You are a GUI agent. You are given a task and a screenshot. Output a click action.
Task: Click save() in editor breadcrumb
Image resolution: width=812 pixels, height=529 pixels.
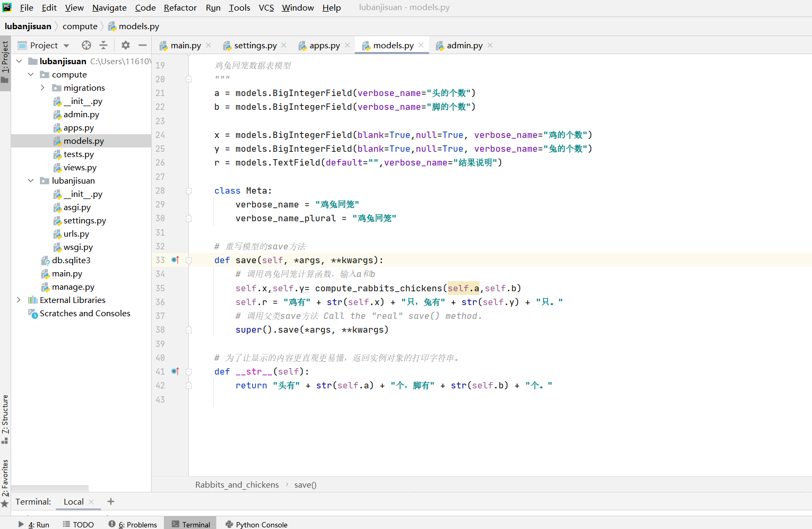point(305,484)
